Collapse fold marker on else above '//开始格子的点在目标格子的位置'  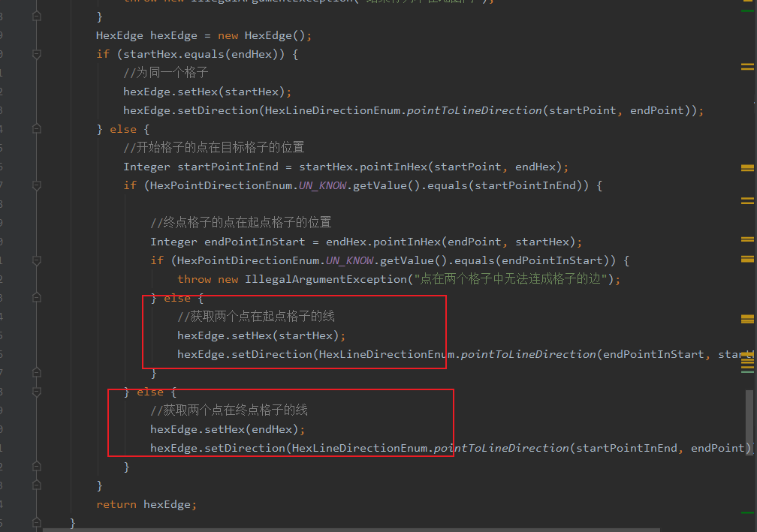(x=37, y=129)
